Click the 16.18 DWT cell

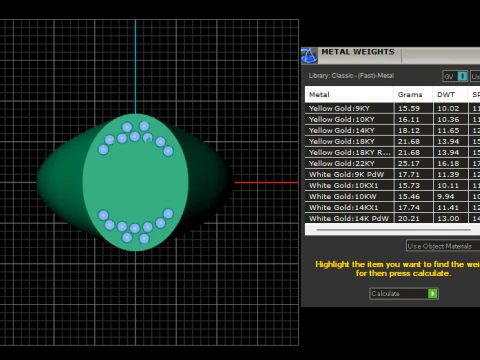coord(451,163)
